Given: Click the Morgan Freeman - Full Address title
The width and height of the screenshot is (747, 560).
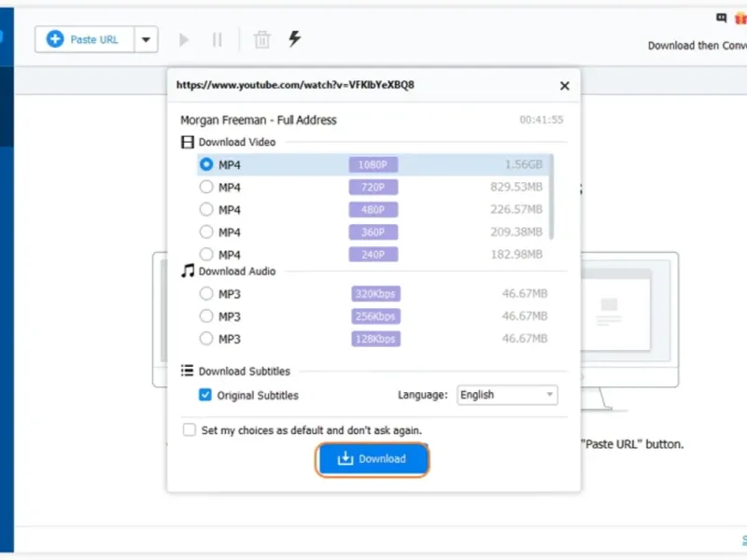Looking at the screenshot, I should (259, 120).
